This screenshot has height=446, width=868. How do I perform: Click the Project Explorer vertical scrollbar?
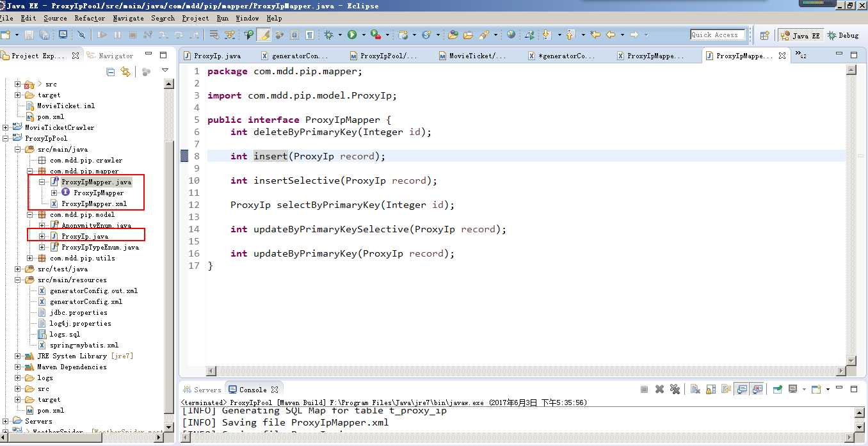(x=169, y=256)
